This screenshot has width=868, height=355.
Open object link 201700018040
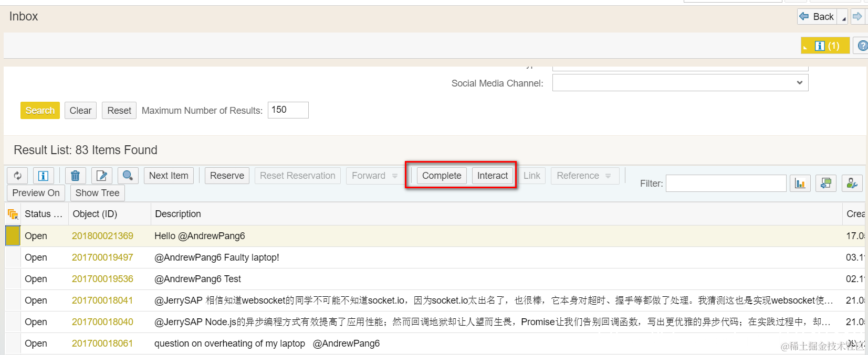coord(102,322)
